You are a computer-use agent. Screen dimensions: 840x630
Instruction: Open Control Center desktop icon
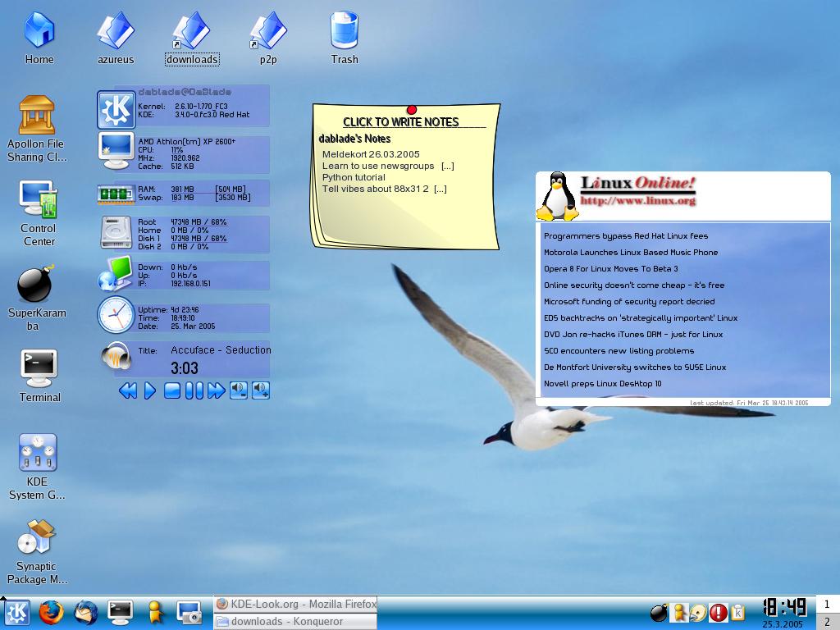[38, 213]
